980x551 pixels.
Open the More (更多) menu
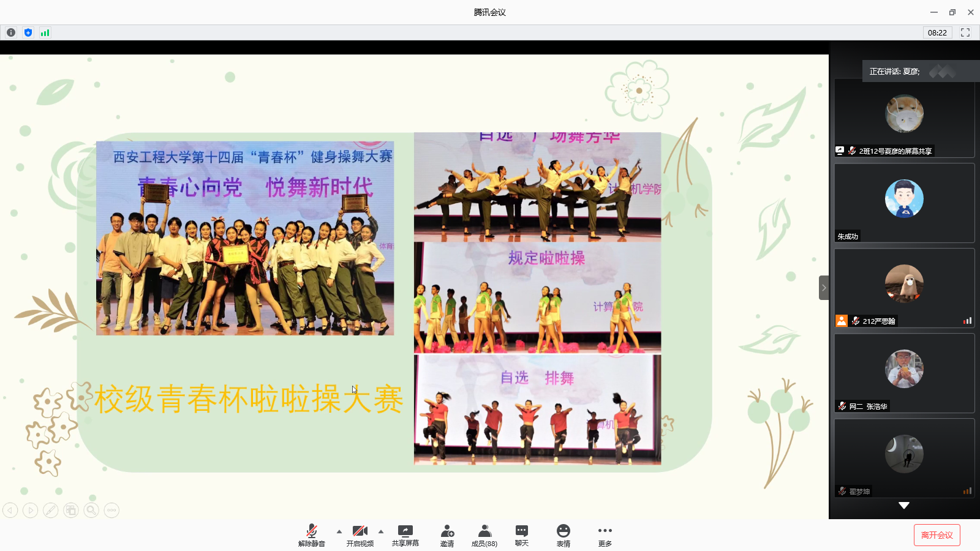[605, 534]
